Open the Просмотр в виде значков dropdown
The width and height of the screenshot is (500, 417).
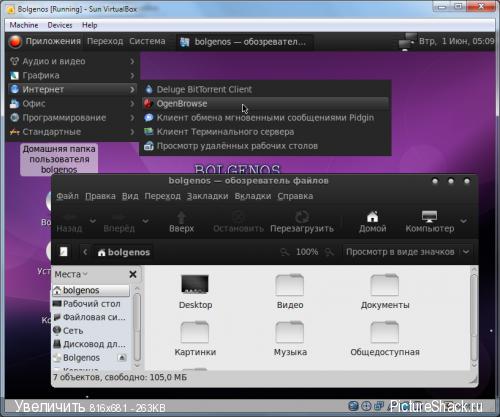point(408,252)
